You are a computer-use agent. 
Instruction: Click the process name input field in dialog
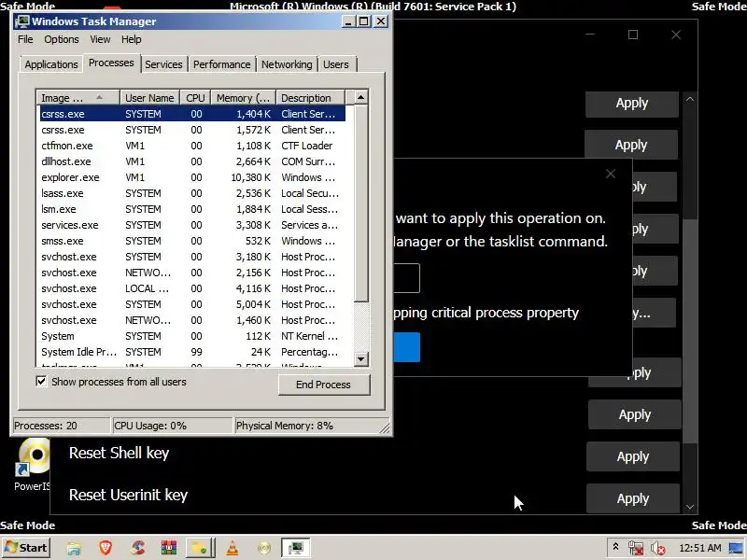pyautogui.click(x=406, y=278)
